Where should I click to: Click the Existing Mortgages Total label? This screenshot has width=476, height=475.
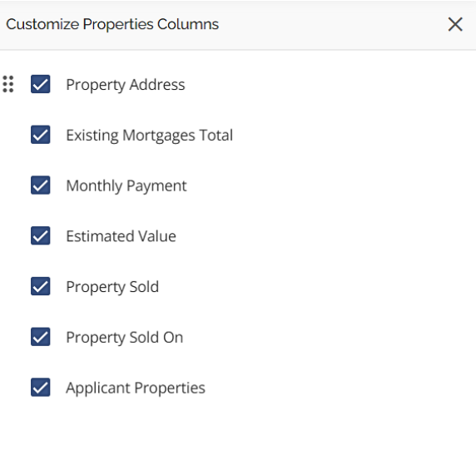(x=149, y=136)
